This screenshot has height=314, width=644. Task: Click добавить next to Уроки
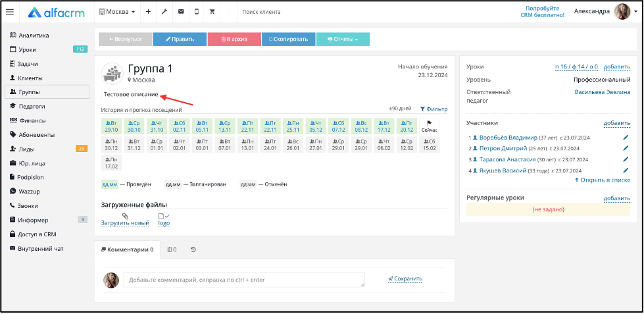617,66
